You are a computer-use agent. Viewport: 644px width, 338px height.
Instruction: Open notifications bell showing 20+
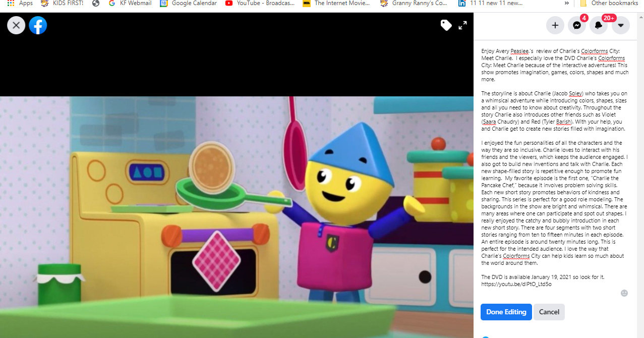(599, 25)
